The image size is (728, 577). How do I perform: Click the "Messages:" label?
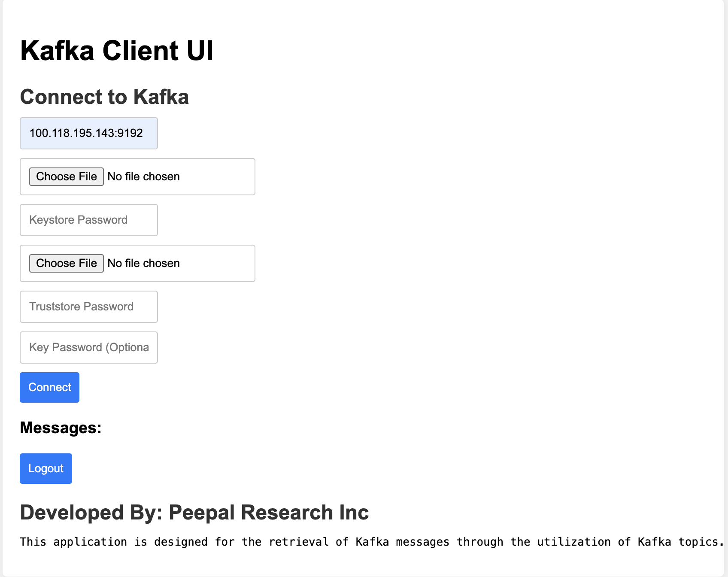pyautogui.click(x=61, y=428)
